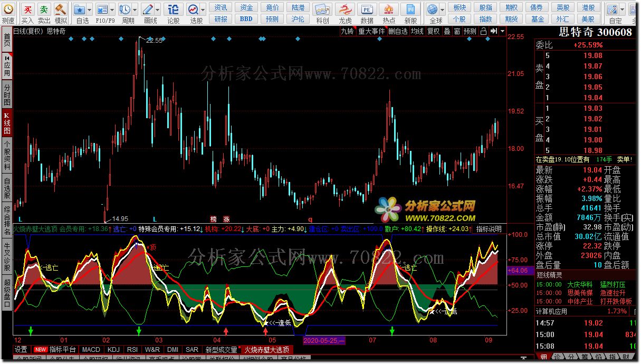The width and height of the screenshot is (641, 364).
Task: Open the 科创 board chart icon
Action: (x=322, y=9)
